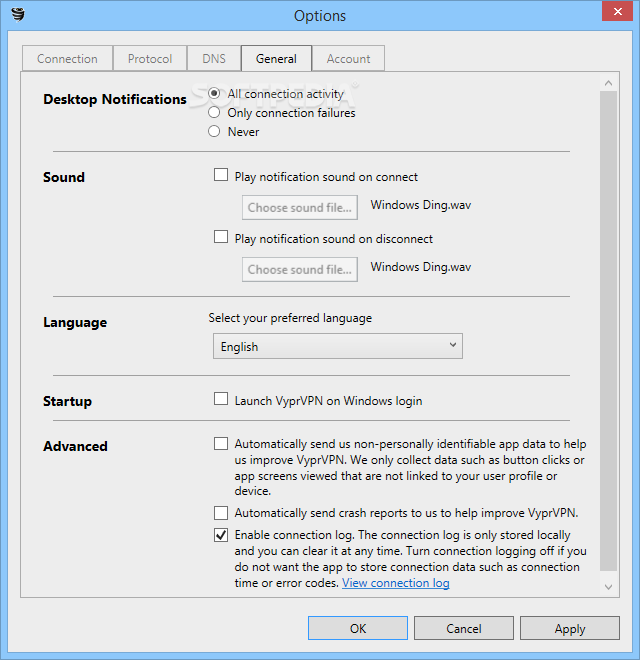This screenshot has height=660, width=640.
Task: Click the Language section heading
Action: coord(75,322)
